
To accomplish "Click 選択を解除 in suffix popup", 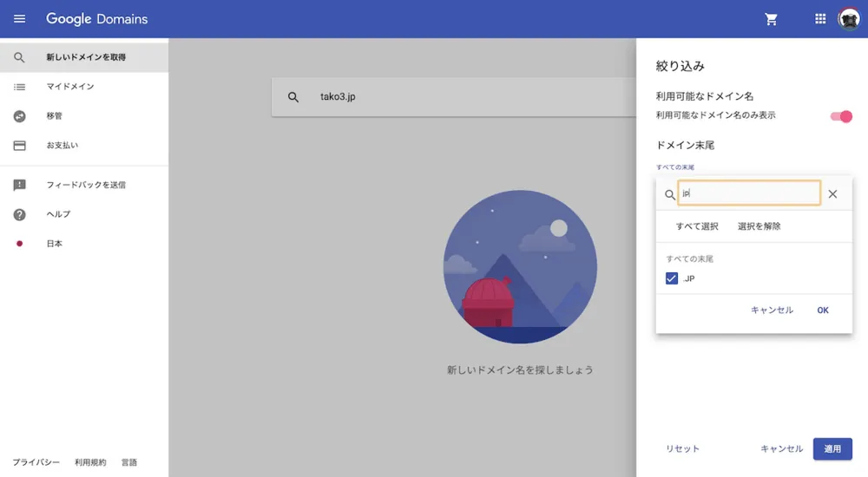I will tap(759, 226).
